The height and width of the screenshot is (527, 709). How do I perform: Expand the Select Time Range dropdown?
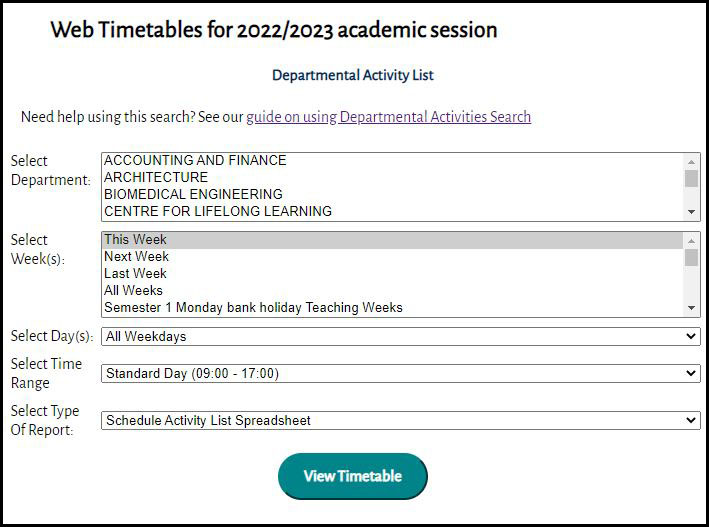pyautogui.click(x=400, y=373)
